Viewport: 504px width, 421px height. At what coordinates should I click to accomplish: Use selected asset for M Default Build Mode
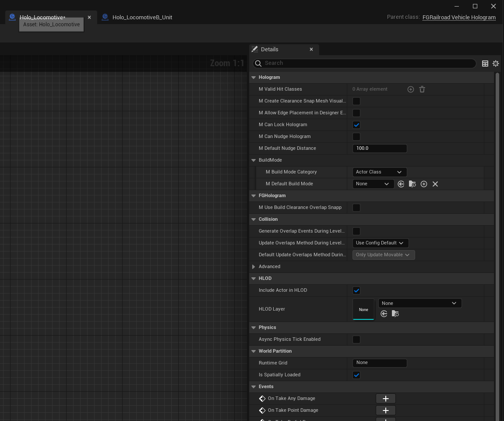click(401, 184)
